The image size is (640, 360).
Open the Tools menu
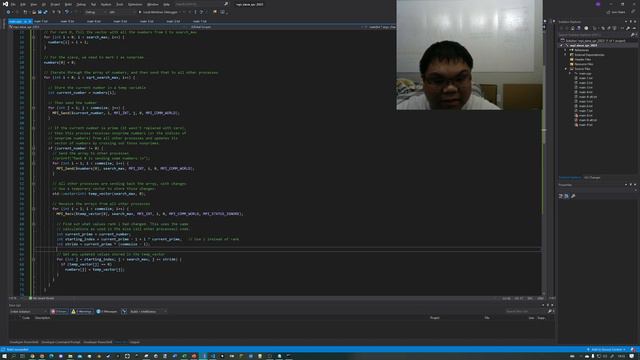(x=120, y=4)
